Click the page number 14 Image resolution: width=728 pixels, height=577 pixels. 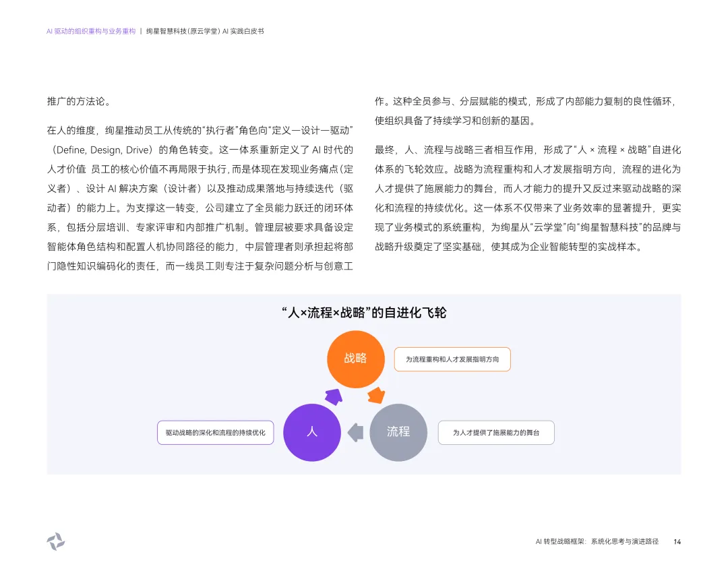(x=677, y=542)
